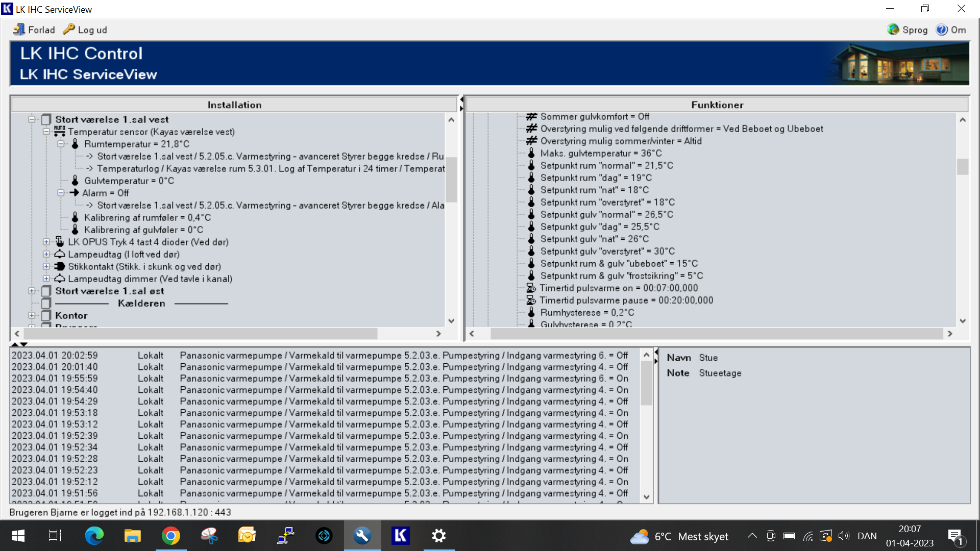Image resolution: width=980 pixels, height=551 pixels.
Task: Click the Installation panel header
Action: (234, 105)
